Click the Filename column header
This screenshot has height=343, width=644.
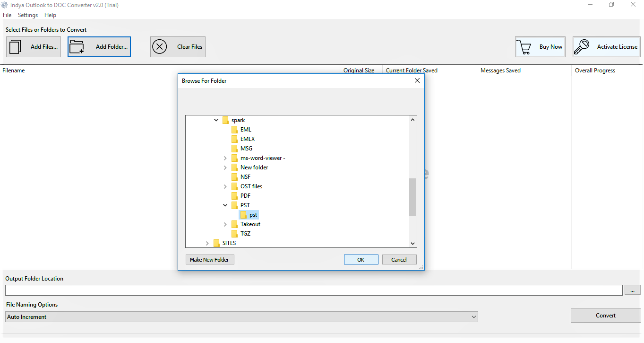pyautogui.click(x=14, y=70)
